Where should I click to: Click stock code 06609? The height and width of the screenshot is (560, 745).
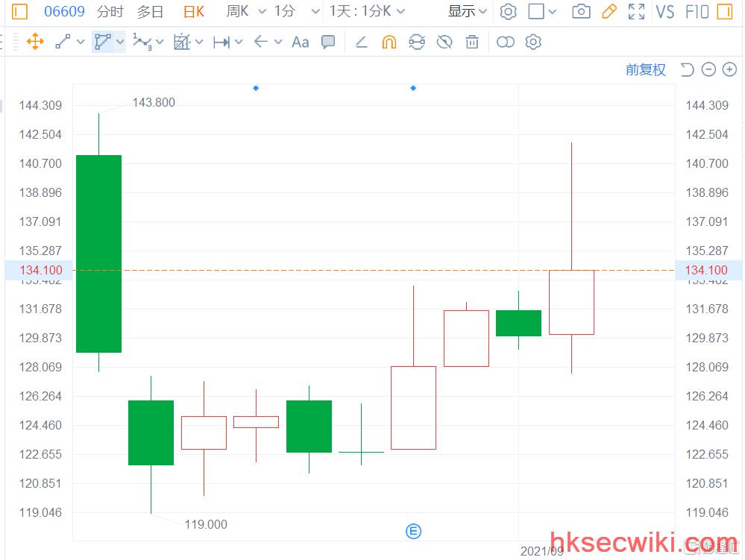click(64, 11)
